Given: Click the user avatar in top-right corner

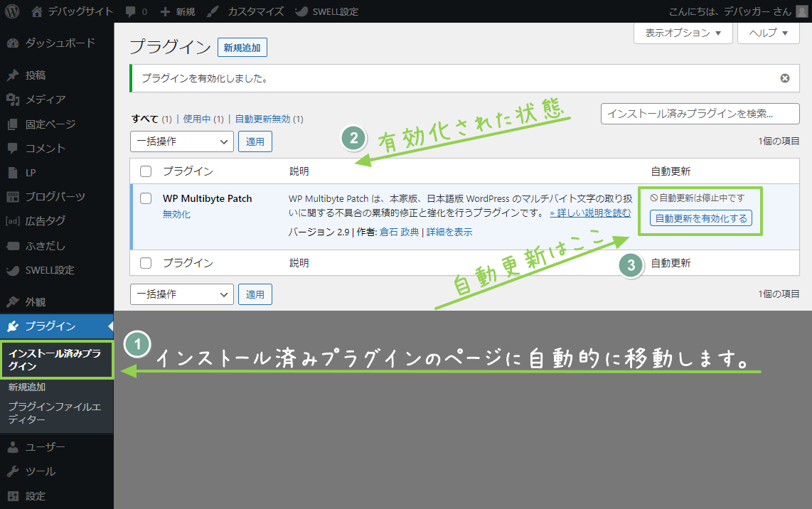Looking at the screenshot, I should click(x=801, y=11).
